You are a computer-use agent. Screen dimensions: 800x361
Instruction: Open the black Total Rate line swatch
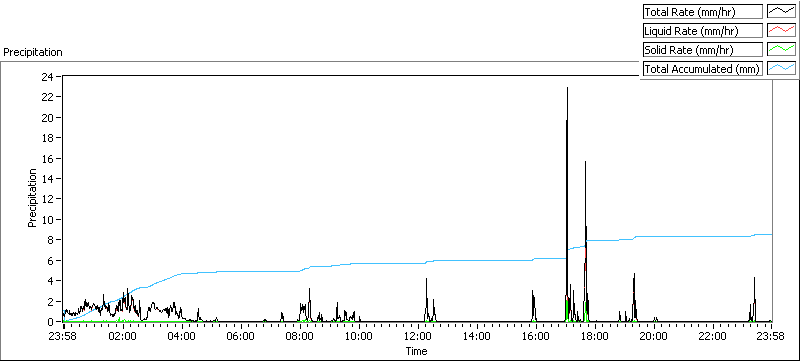781,11
